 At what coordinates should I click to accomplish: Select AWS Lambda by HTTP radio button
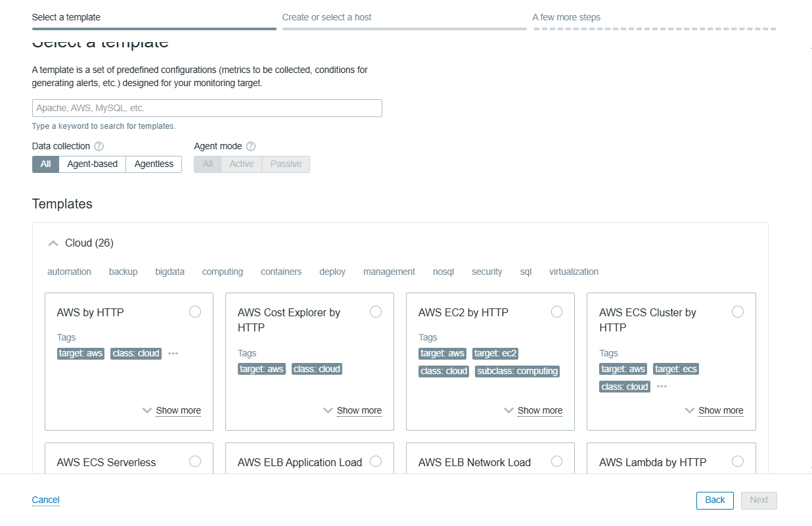(x=738, y=462)
